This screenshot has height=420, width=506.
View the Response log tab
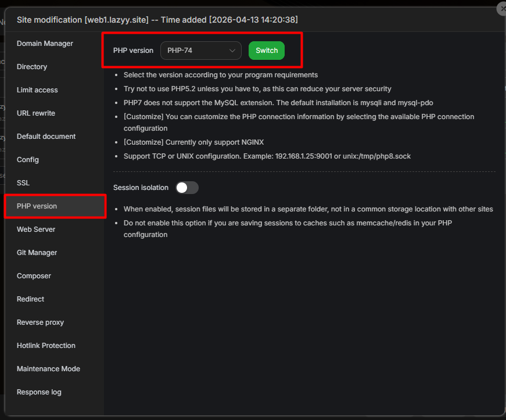[x=39, y=392]
